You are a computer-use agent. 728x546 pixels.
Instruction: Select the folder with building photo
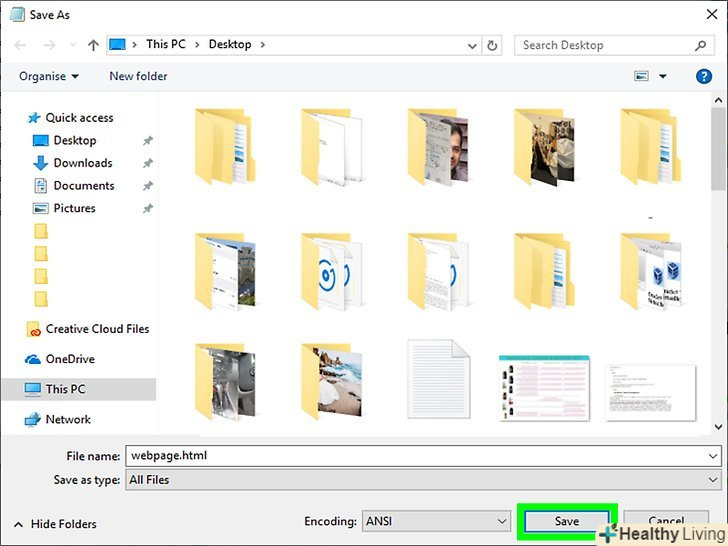pyautogui.click(x=225, y=272)
